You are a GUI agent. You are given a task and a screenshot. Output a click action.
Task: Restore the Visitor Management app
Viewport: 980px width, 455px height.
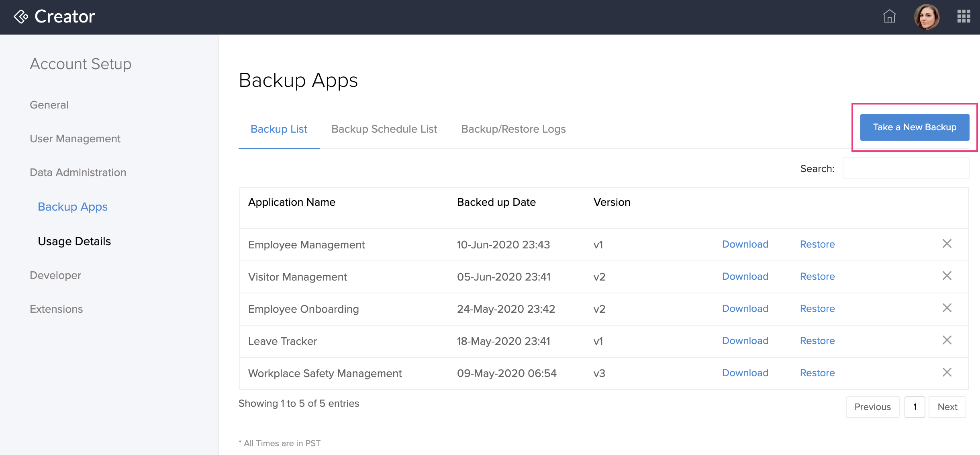pyautogui.click(x=817, y=276)
